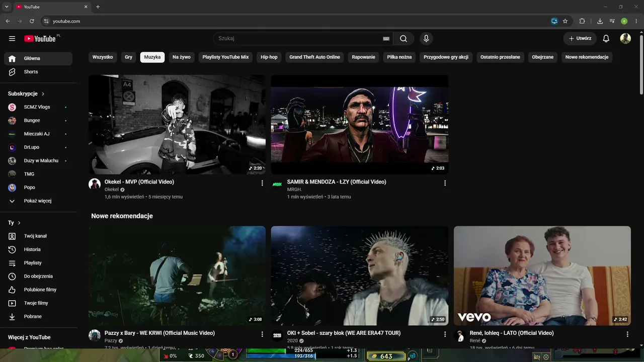
Task: Open Duzy w Maluchu subscription
Action: (x=38, y=160)
